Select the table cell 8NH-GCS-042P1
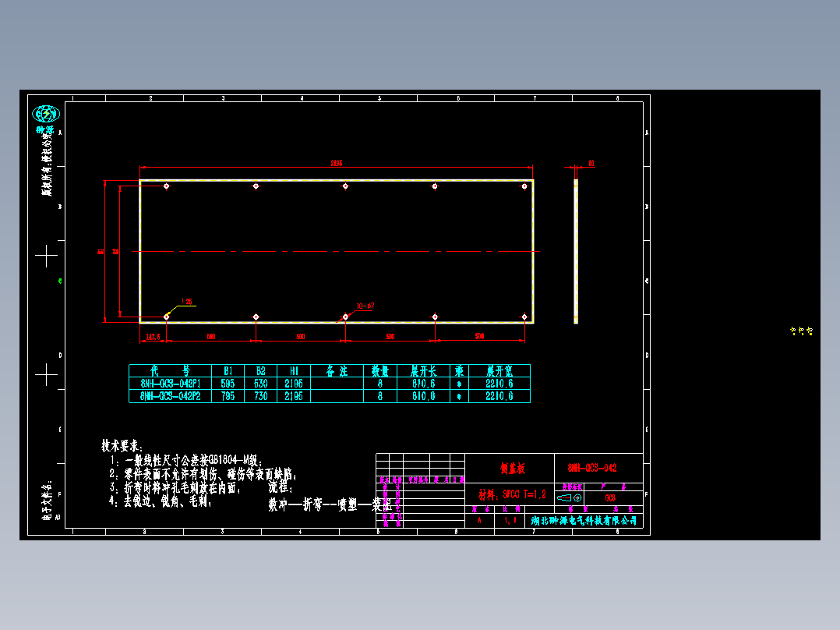 pos(171,384)
